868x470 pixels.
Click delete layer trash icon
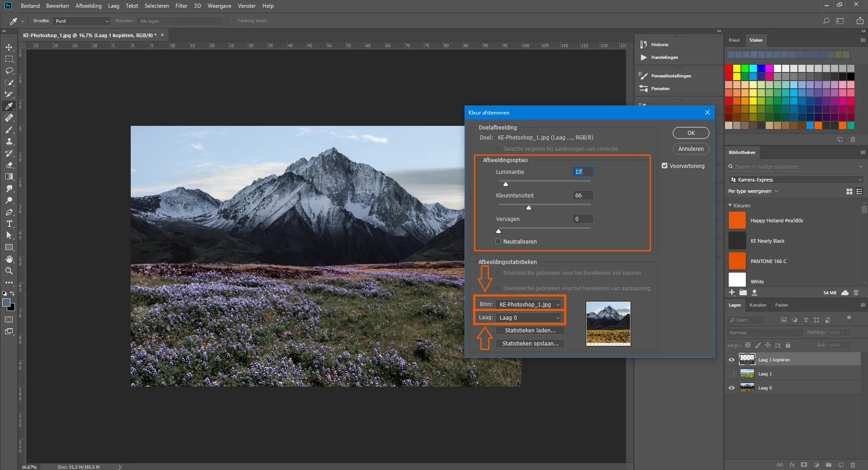point(853,465)
